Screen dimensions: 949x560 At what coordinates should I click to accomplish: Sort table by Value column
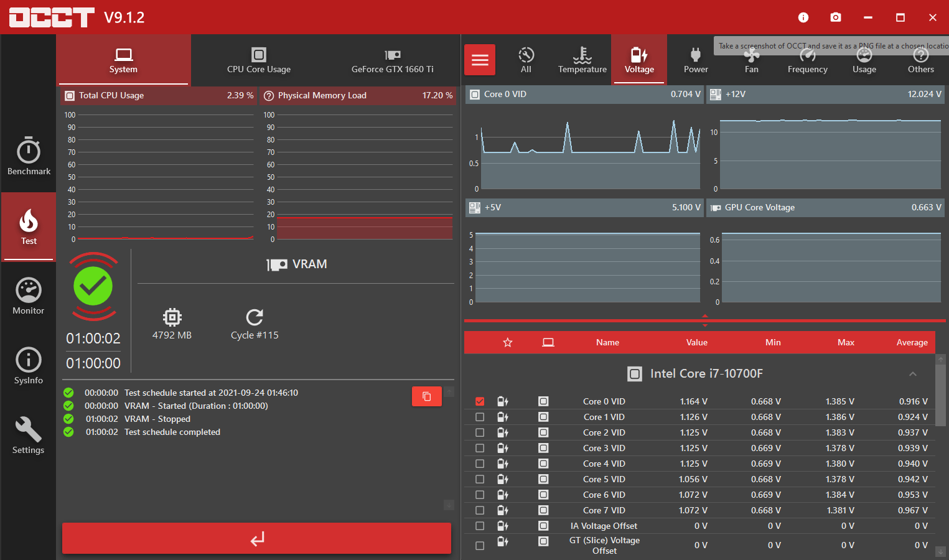(697, 342)
